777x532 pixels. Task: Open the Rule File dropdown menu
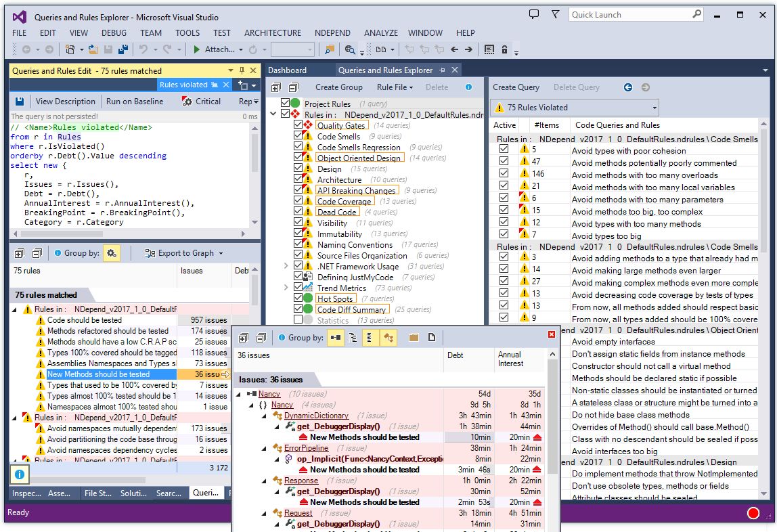pyautogui.click(x=395, y=87)
